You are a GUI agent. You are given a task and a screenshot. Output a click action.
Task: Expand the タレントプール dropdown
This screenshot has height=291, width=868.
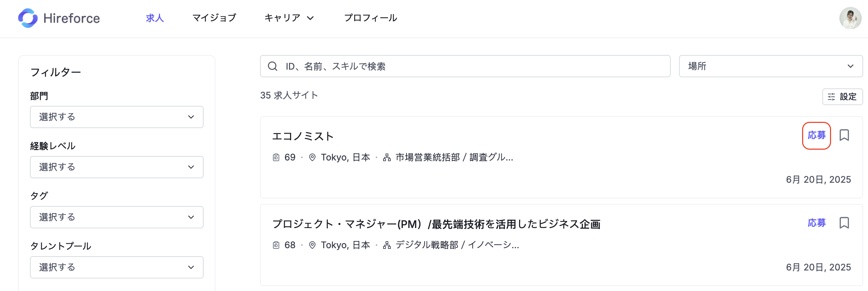tap(117, 267)
